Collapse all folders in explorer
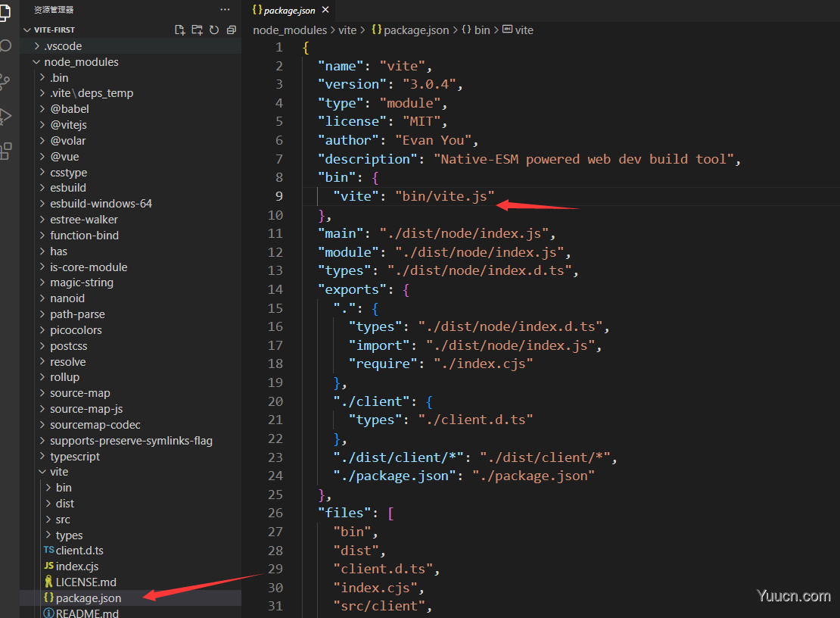This screenshot has height=618, width=840. tap(232, 30)
